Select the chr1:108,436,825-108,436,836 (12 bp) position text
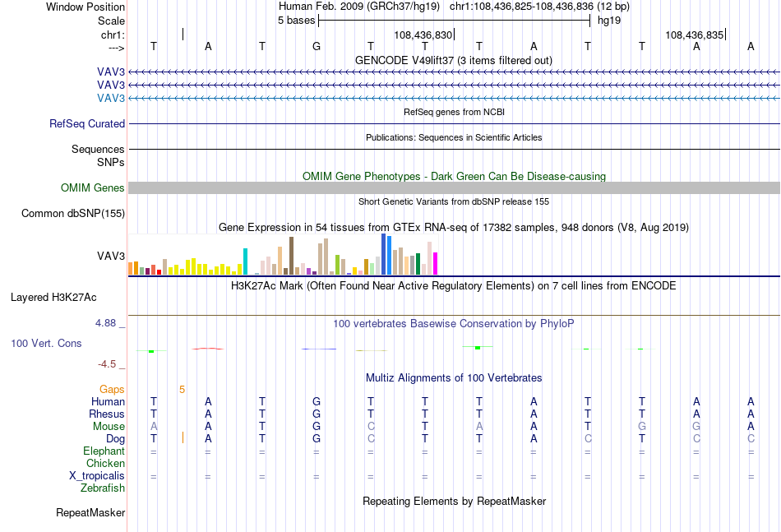This screenshot has width=781, height=532. coord(539,7)
